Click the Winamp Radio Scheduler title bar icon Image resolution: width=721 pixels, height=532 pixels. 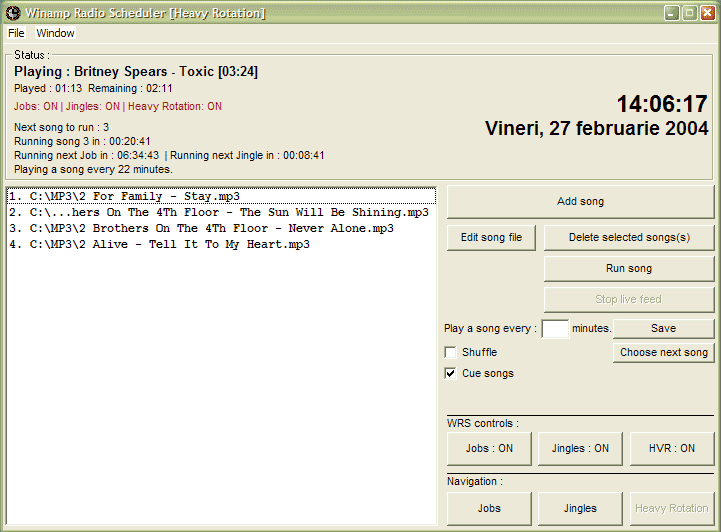click(13, 12)
